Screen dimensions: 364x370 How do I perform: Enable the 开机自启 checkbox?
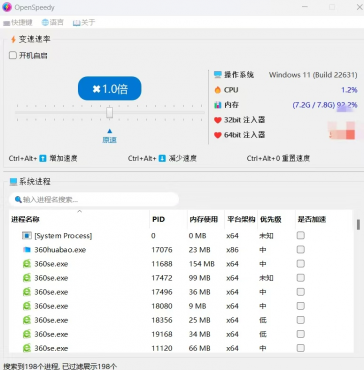pos(13,55)
